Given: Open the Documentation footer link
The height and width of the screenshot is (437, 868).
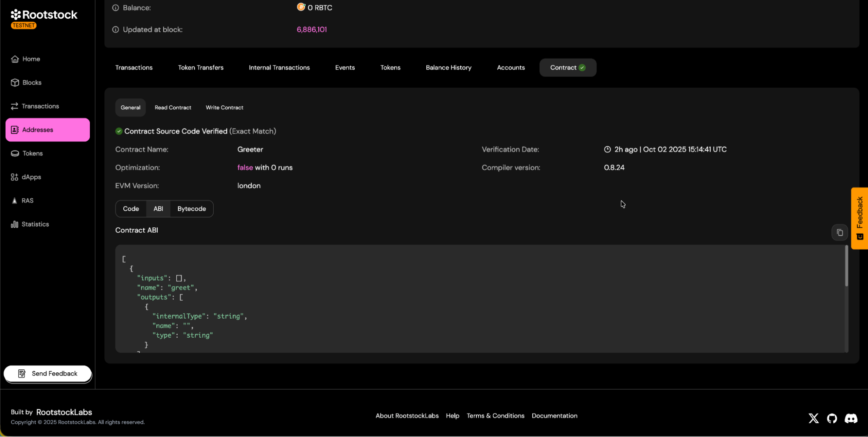Looking at the screenshot, I should 554,416.
